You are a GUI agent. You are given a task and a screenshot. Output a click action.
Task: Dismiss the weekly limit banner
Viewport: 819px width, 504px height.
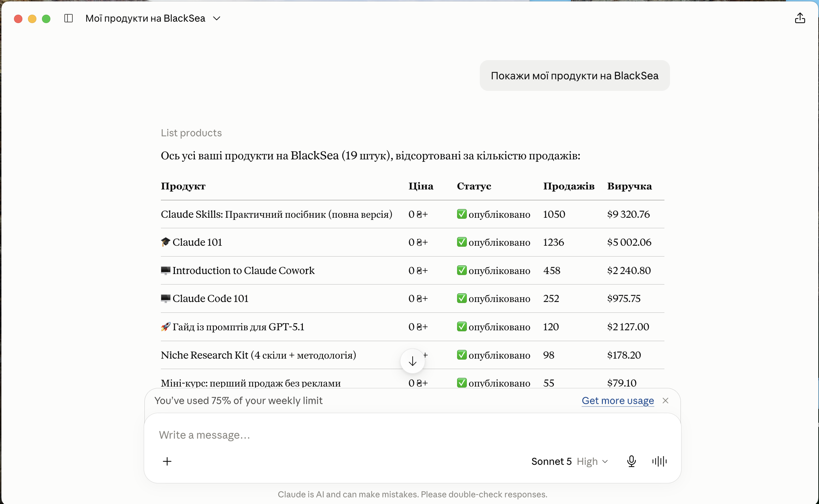pos(665,401)
